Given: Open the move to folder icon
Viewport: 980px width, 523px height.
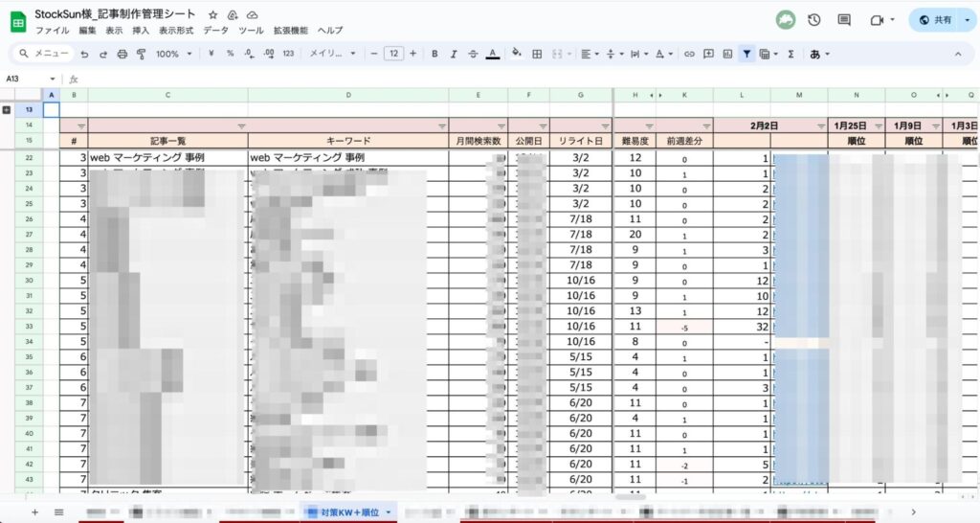Looking at the screenshot, I should (x=233, y=15).
